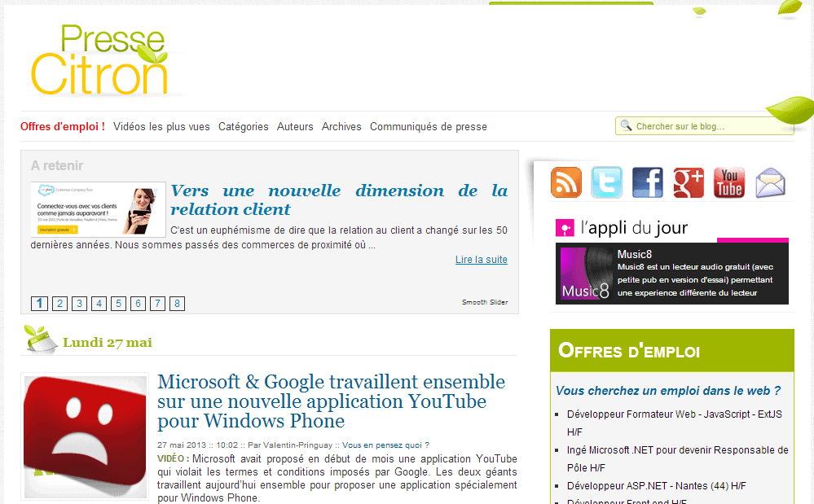Click the 'A retenir' section heading
The width and height of the screenshot is (814, 504).
[x=57, y=165]
